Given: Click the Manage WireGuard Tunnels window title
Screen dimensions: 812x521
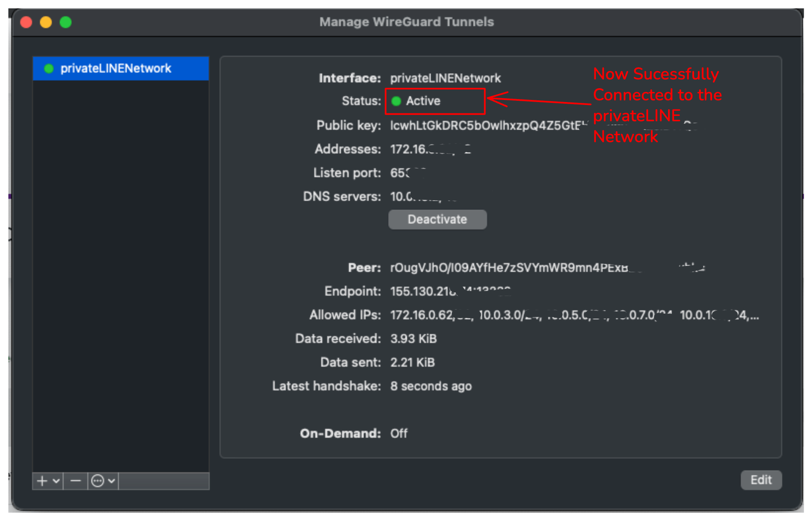Looking at the screenshot, I should 406,22.
